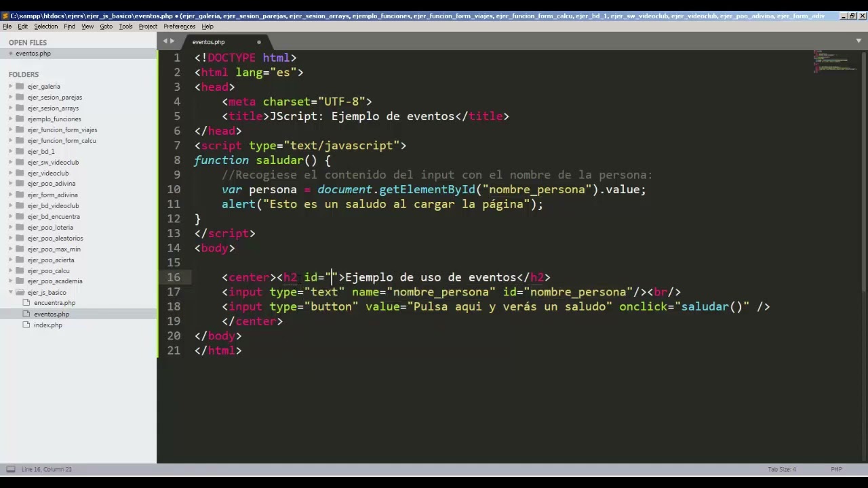Open the Preferences menu

(x=179, y=26)
